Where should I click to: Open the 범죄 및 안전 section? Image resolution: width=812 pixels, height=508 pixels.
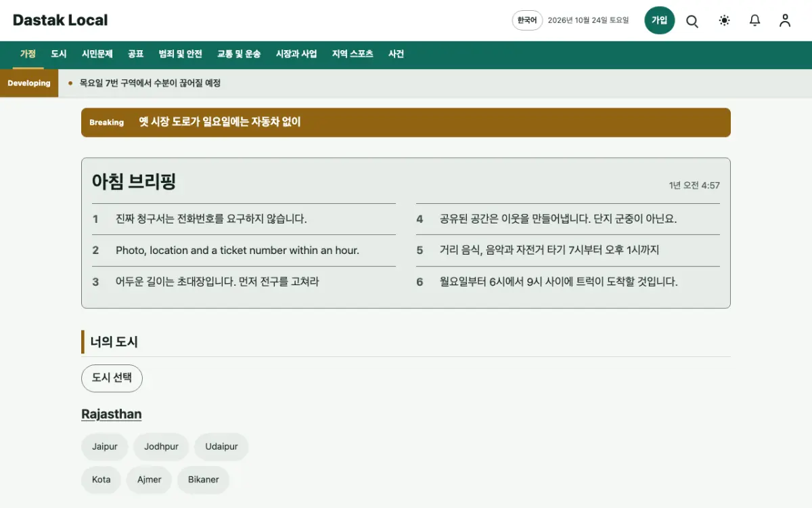(180, 54)
